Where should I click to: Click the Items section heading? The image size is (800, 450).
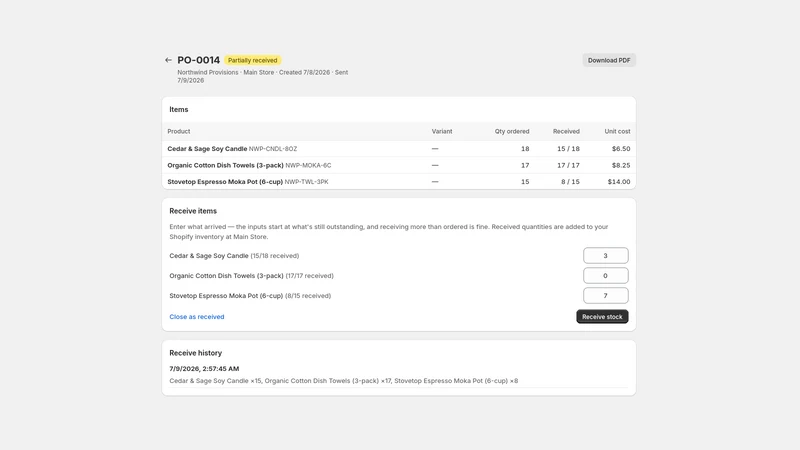(179, 109)
